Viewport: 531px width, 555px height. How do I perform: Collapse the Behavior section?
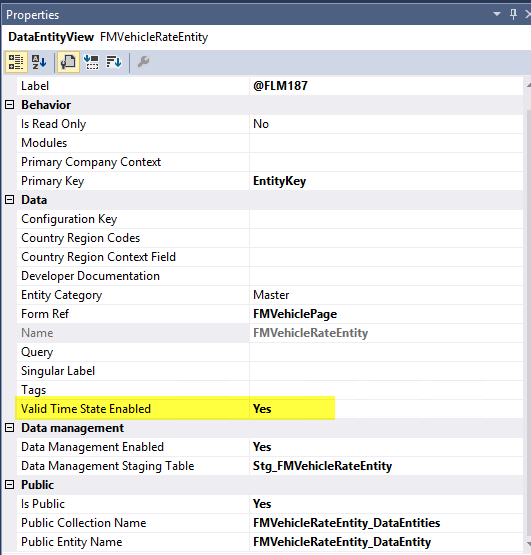pos(10,105)
